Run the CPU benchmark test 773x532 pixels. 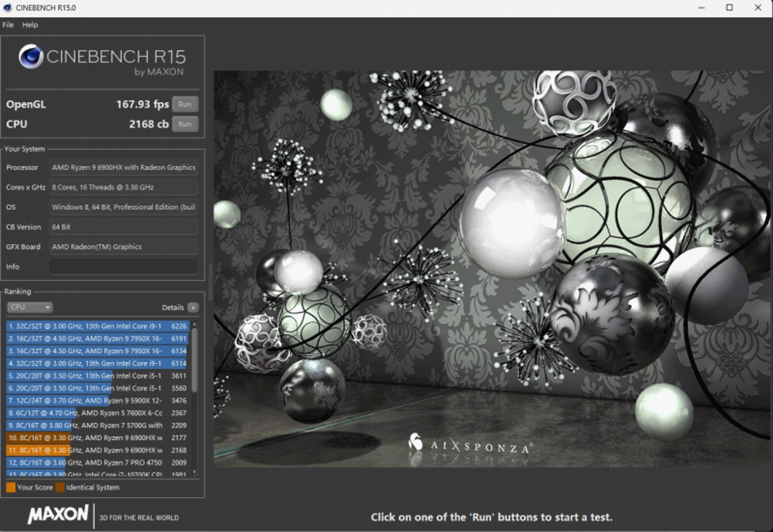tap(185, 124)
